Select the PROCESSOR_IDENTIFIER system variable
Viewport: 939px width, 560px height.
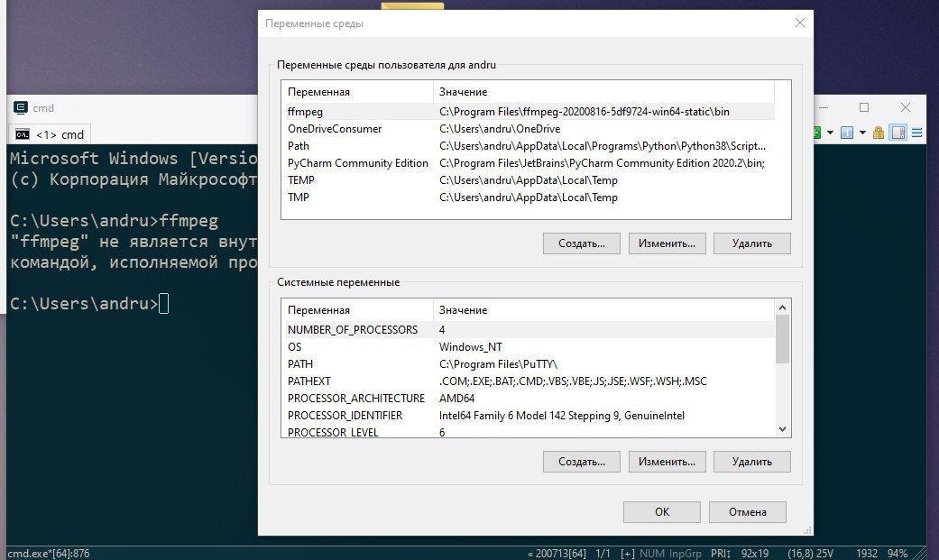pos(529,416)
